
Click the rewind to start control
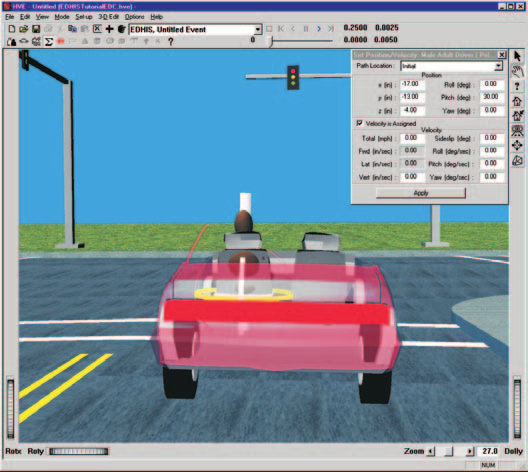(x=281, y=29)
